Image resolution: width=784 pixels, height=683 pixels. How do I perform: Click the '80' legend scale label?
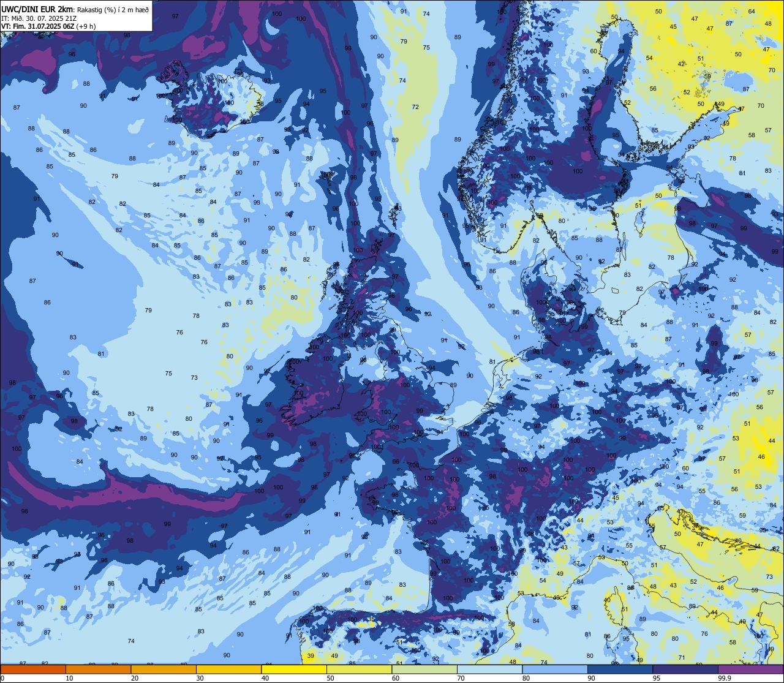526,678
